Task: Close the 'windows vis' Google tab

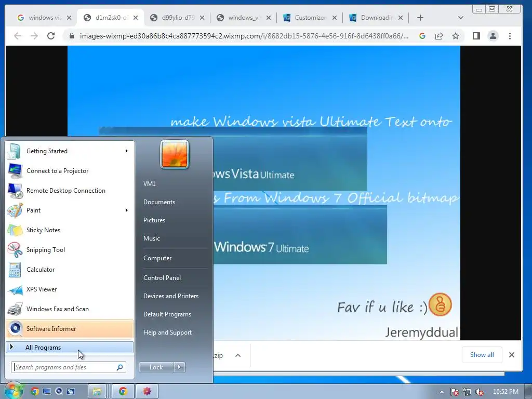Action: coord(69,18)
